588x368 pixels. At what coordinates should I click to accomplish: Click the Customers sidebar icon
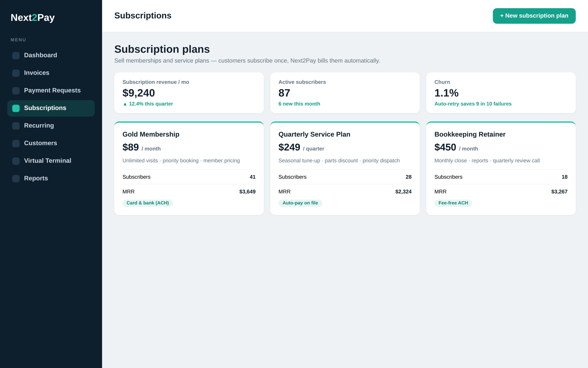coord(16,143)
